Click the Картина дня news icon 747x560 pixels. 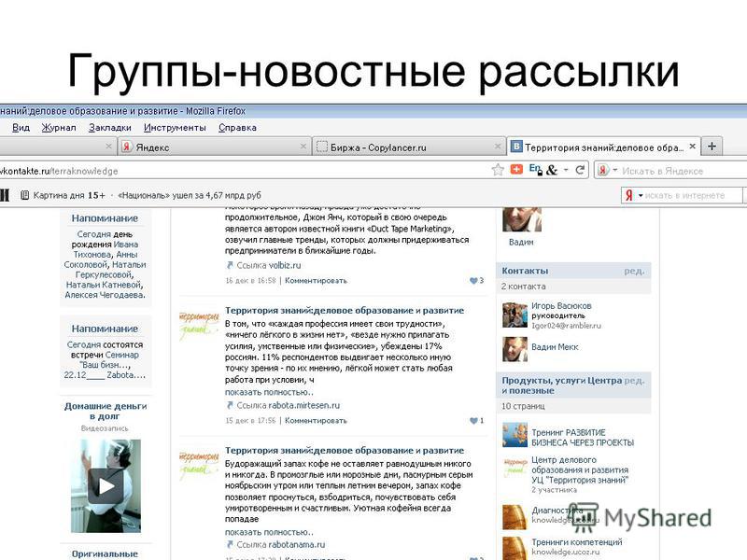click(25, 195)
